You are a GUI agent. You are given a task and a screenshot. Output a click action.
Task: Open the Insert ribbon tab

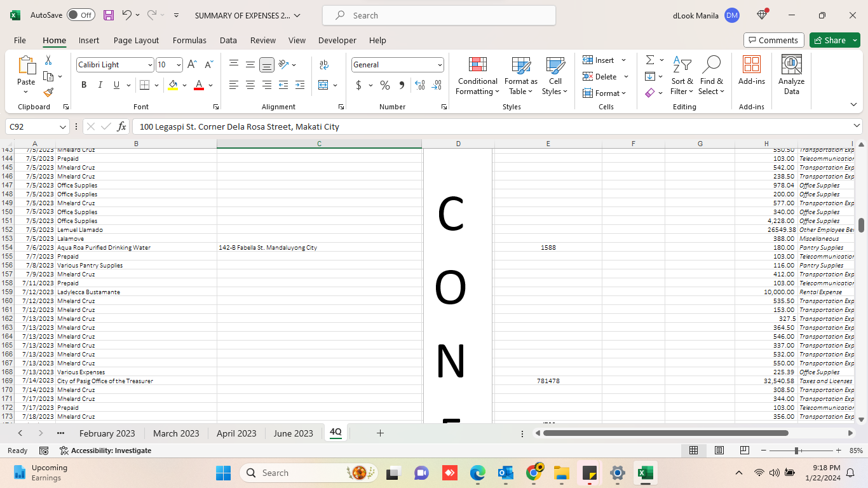coord(89,40)
